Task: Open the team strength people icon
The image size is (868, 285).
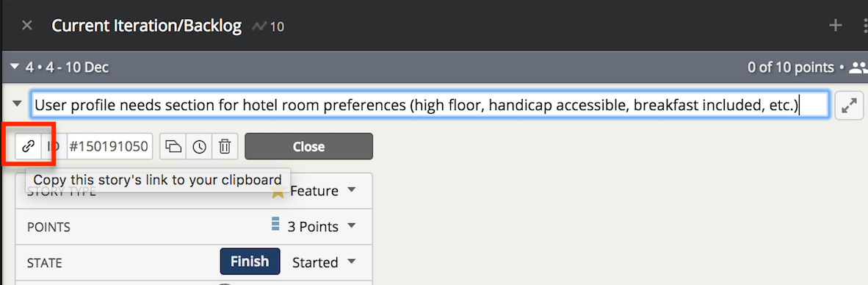Action: tap(859, 68)
